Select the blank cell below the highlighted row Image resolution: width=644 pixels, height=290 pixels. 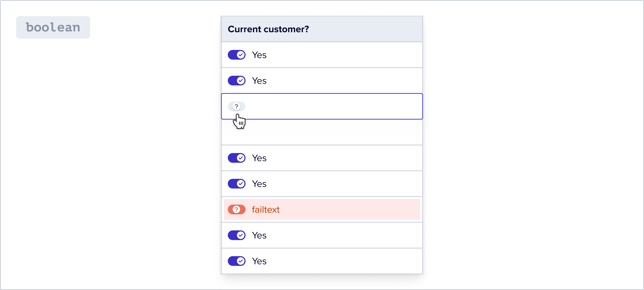(322, 132)
